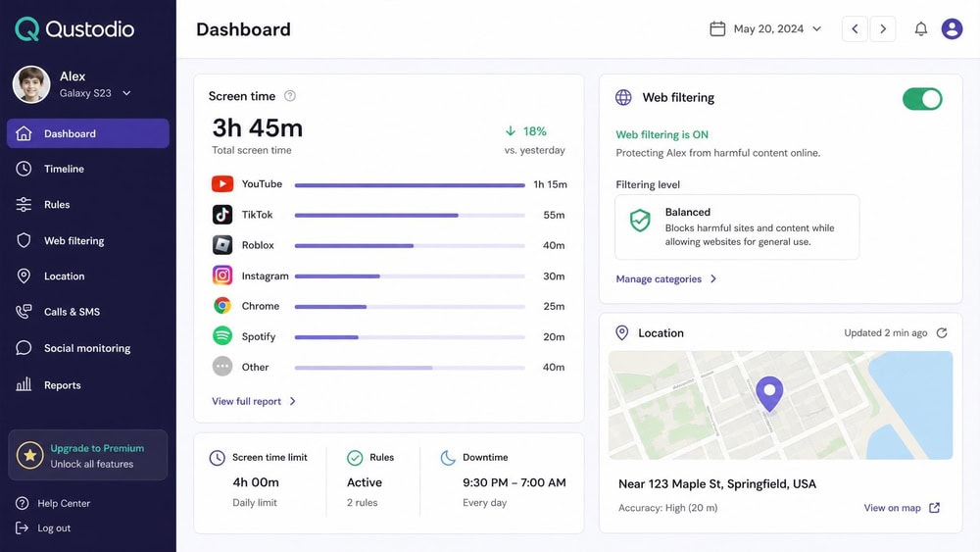Click the Downtime moon icon

pyautogui.click(x=448, y=458)
